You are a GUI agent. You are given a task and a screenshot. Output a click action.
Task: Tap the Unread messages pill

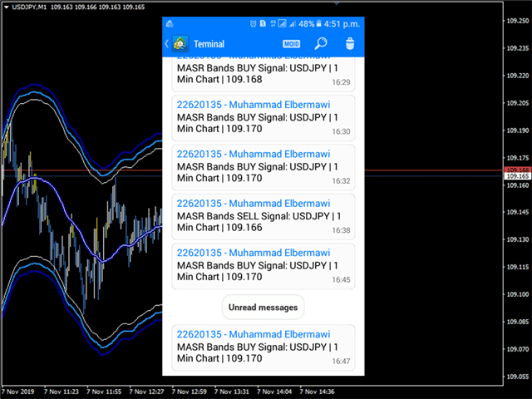263,307
